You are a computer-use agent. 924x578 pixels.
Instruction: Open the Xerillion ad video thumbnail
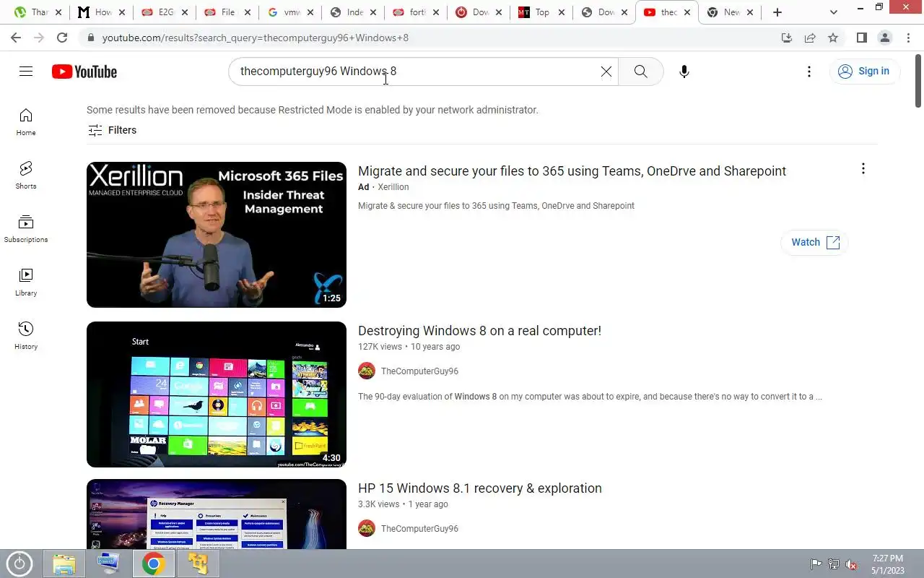pyautogui.click(x=217, y=235)
